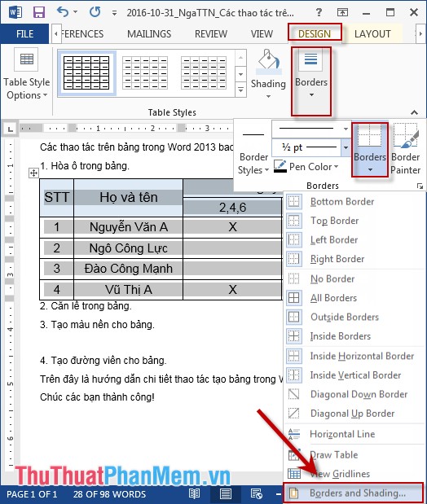Switch to the MAILINGS tab
The height and width of the screenshot is (504, 427).
(x=149, y=33)
